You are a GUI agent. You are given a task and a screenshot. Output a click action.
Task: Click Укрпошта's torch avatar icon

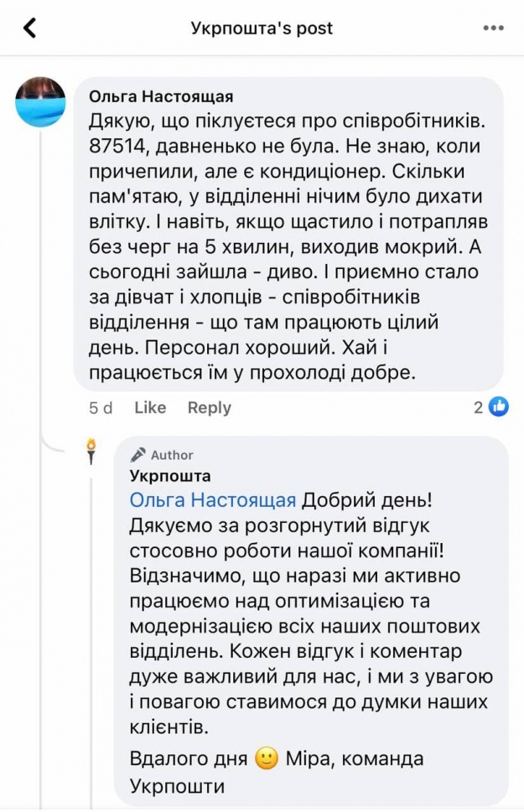click(91, 451)
